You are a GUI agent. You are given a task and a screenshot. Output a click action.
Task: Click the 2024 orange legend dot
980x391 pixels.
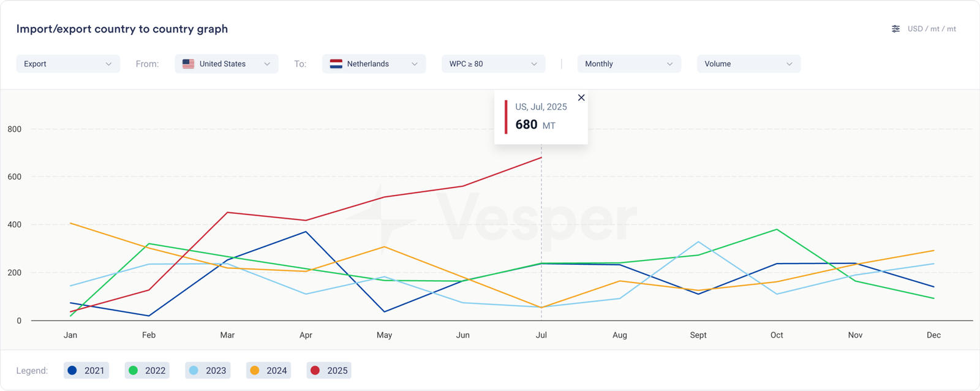(x=255, y=370)
